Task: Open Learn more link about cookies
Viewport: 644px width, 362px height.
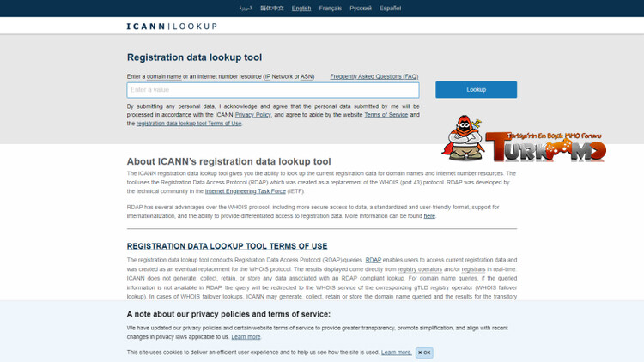Action: tap(396, 353)
